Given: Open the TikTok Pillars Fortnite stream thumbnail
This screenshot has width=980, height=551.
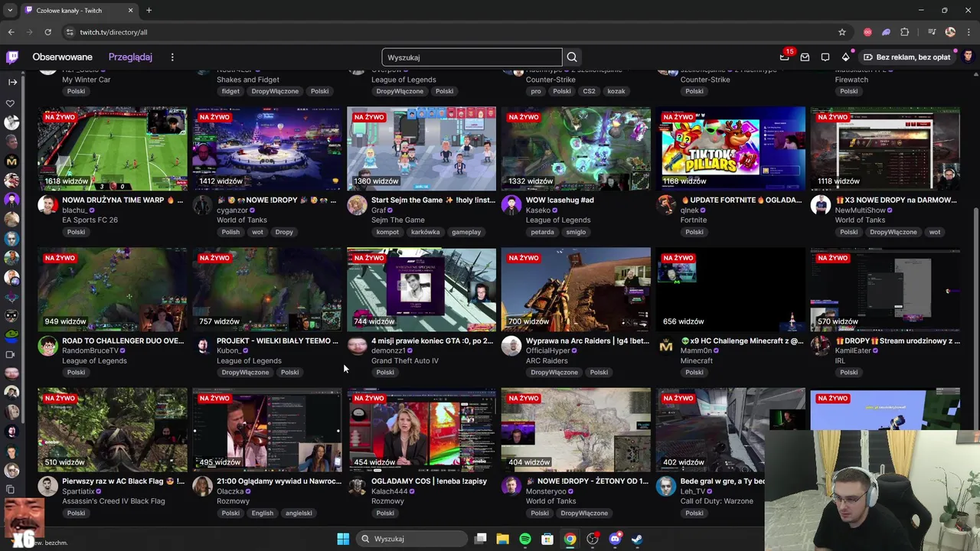Looking at the screenshot, I should point(730,148).
